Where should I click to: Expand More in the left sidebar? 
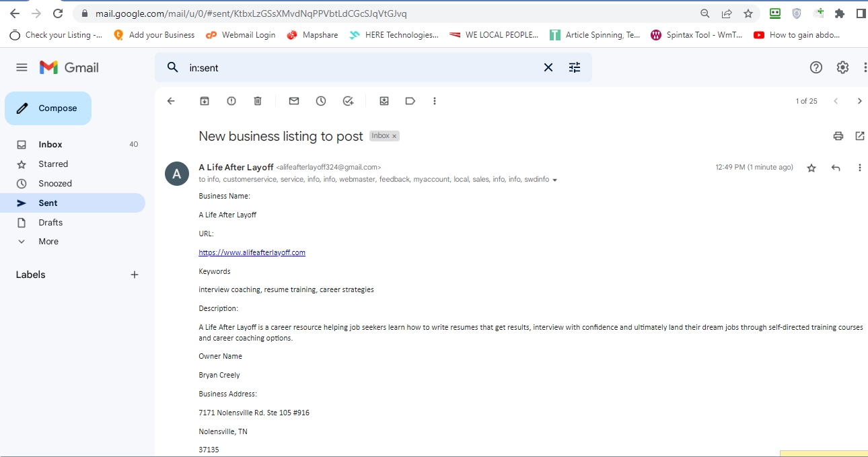(x=48, y=242)
